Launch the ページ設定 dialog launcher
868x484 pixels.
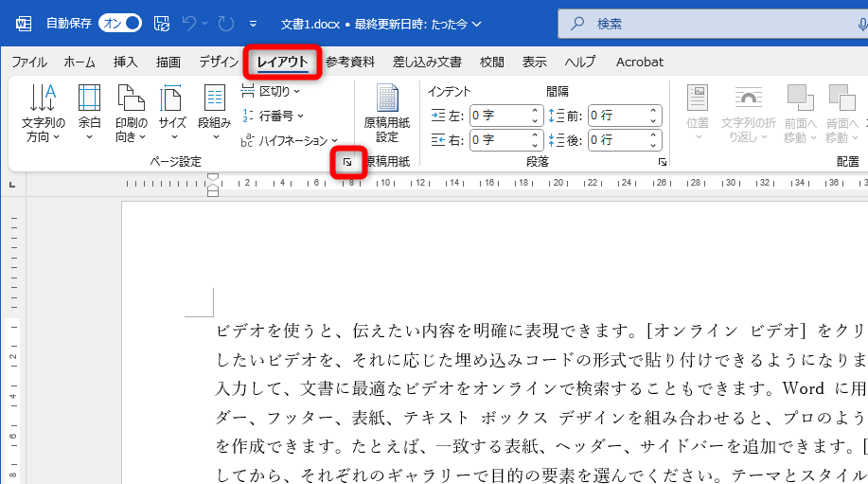pos(347,162)
